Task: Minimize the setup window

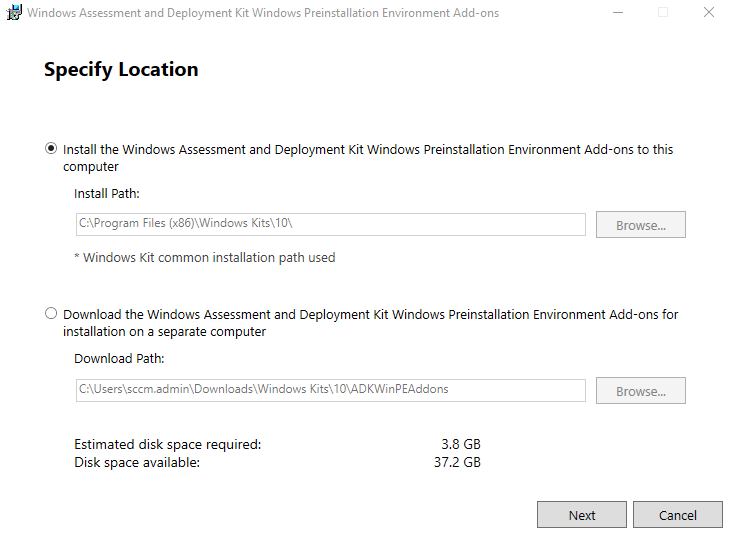Action: tap(616, 13)
